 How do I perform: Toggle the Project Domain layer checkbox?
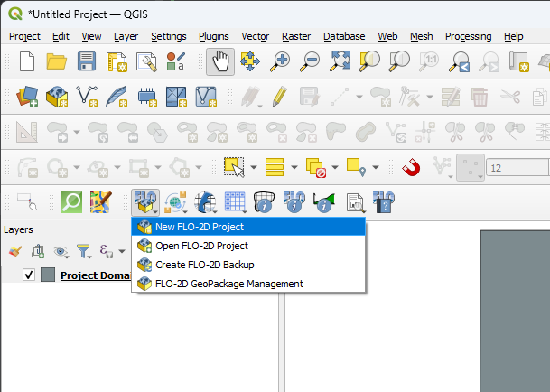[x=29, y=275]
